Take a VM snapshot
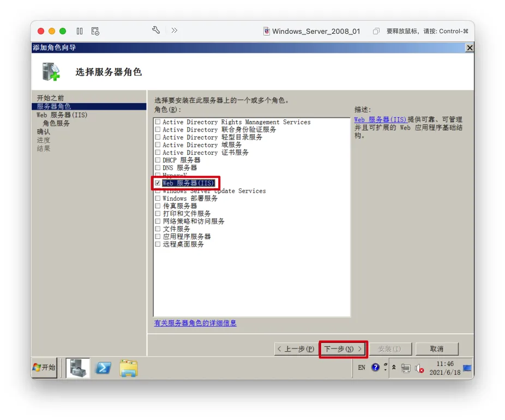 point(95,31)
